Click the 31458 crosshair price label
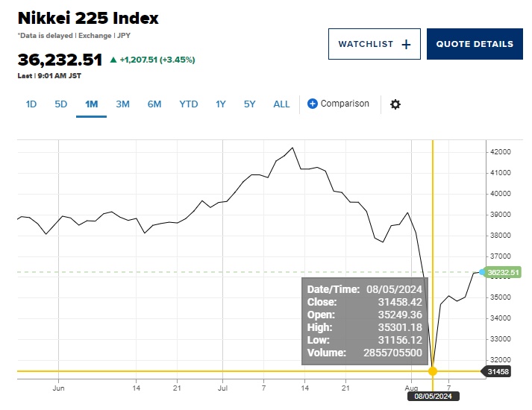The image size is (532, 410). coord(499,371)
